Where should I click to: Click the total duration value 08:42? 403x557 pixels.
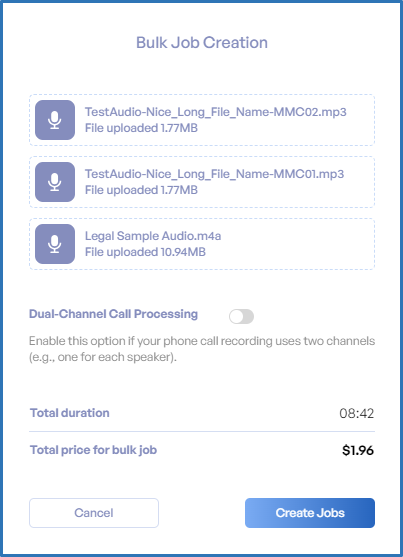[x=356, y=413]
